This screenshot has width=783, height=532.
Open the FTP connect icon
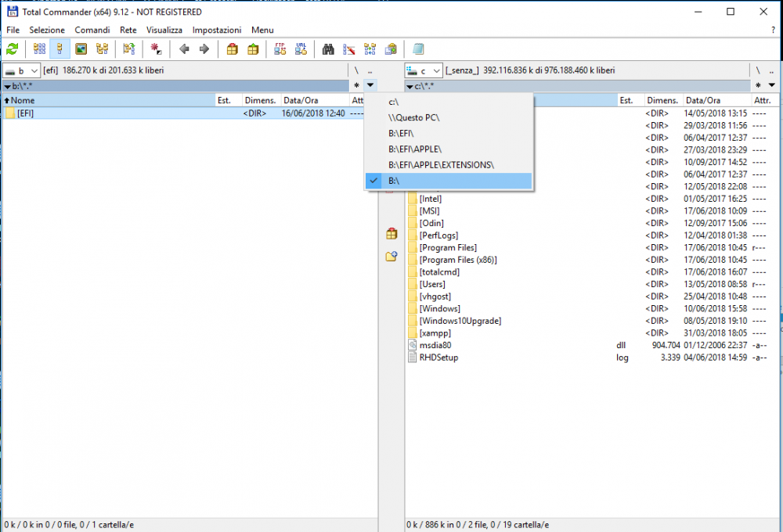(280, 49)
